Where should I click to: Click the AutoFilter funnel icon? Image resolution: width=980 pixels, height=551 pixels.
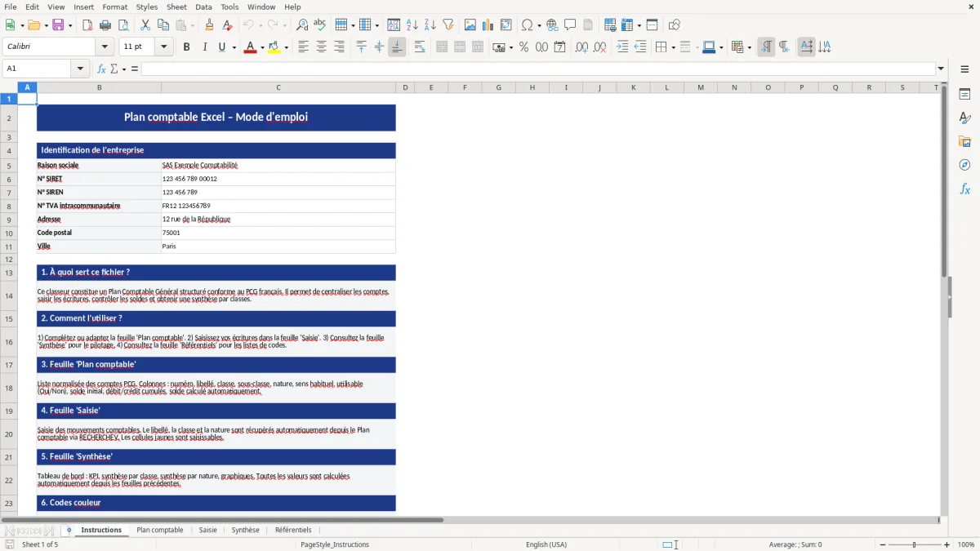click(448, 25)
